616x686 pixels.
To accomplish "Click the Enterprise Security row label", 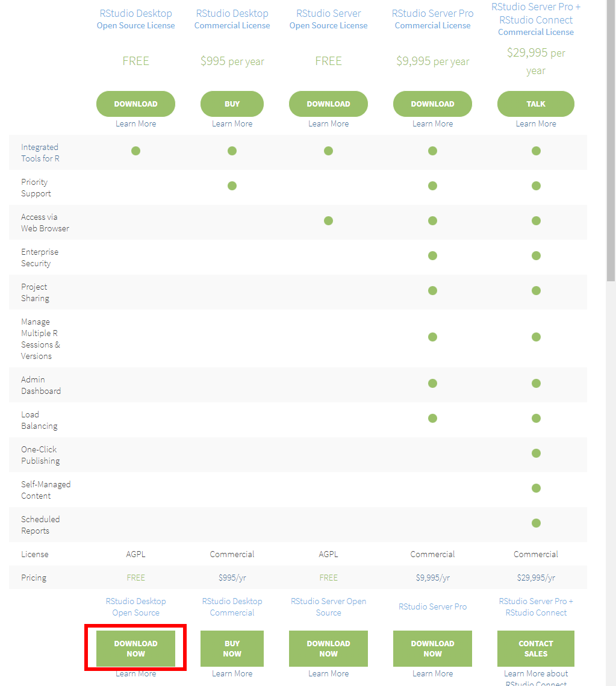I will tap(40, 258).
